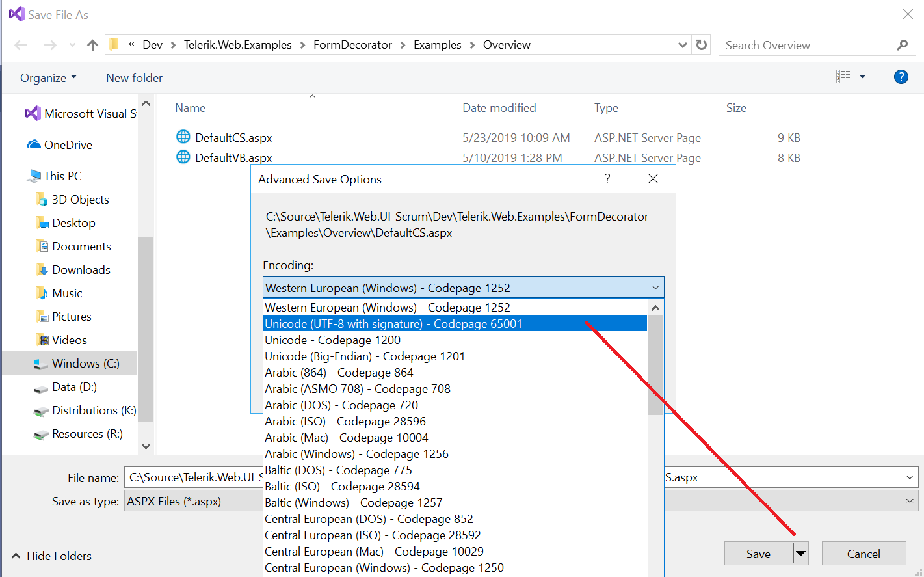Image resolution: width=924 pixels, height=577 pixels.
Task: Select the Distributions (K:) drive
Action: coord(85,410)
